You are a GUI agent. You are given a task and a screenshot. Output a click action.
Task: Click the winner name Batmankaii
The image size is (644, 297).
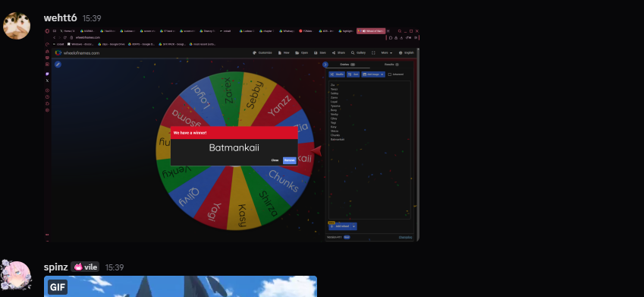click(x=234, y=147)
